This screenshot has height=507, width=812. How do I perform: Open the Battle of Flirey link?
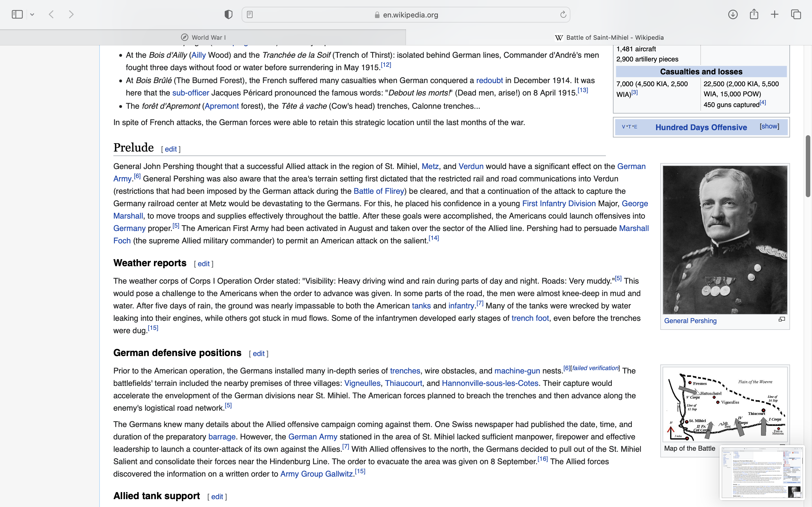[x=378, y=191]
